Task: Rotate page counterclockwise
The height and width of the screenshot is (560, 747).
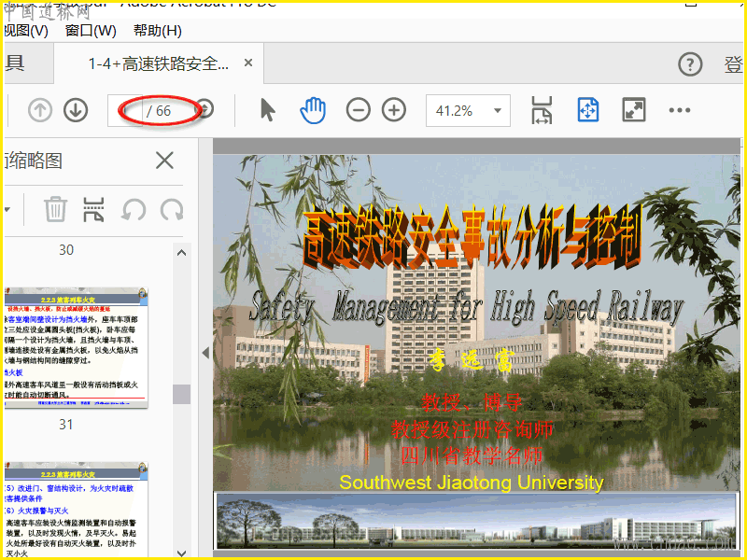Action: 134,210
